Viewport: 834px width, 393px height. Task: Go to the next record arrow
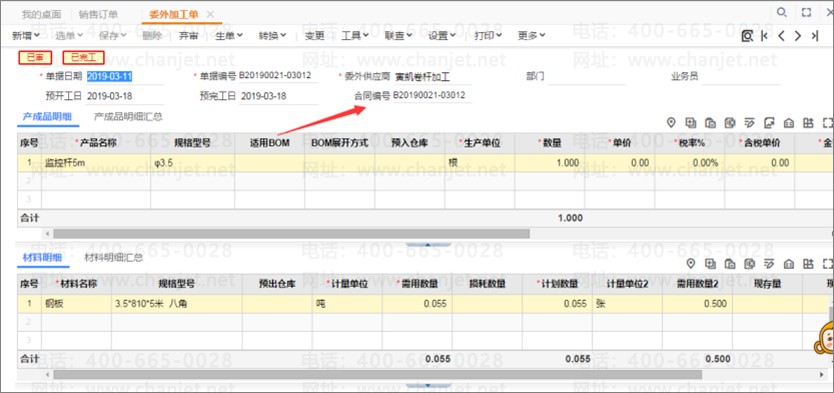tap(797, 36)
